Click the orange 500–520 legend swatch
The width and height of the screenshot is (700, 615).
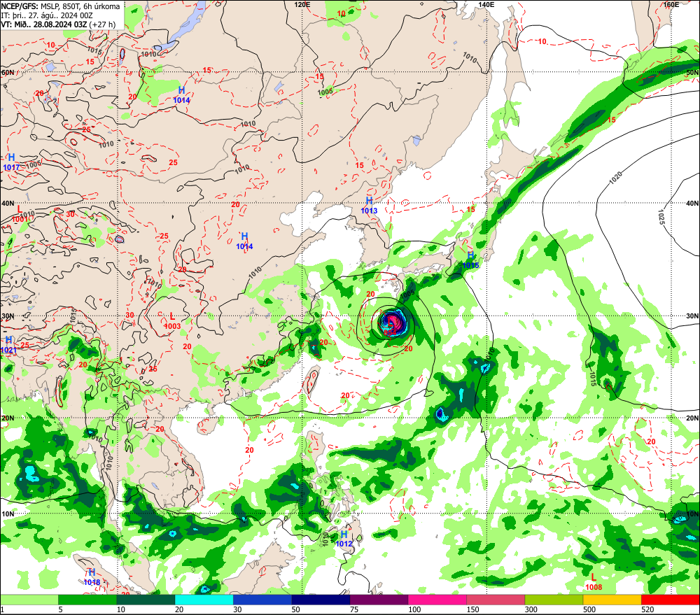point(612,600)
